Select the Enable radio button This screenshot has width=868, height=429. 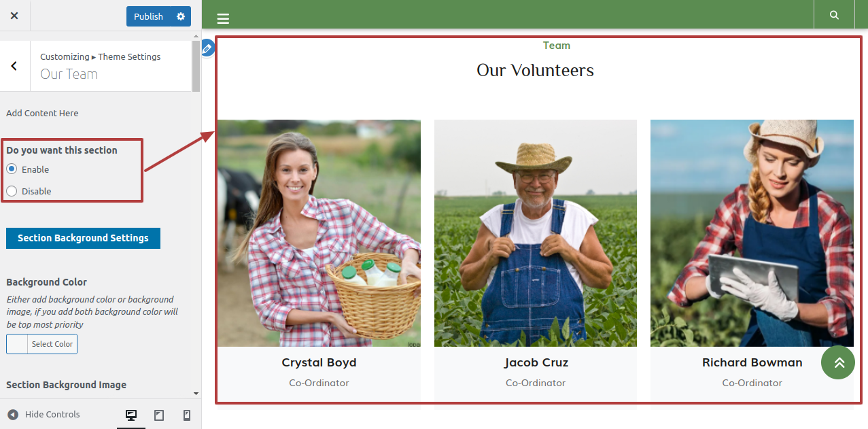click(x=12, y=169)
